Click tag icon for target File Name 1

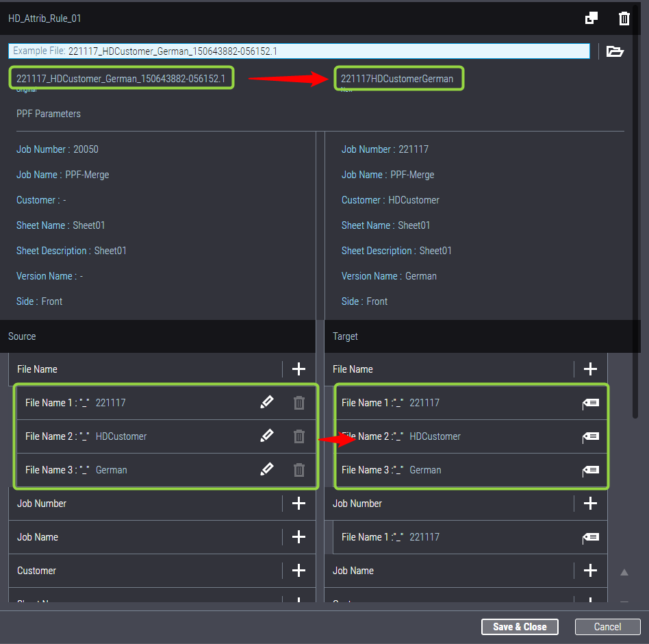pyautogui.click(x=590, y=403)
